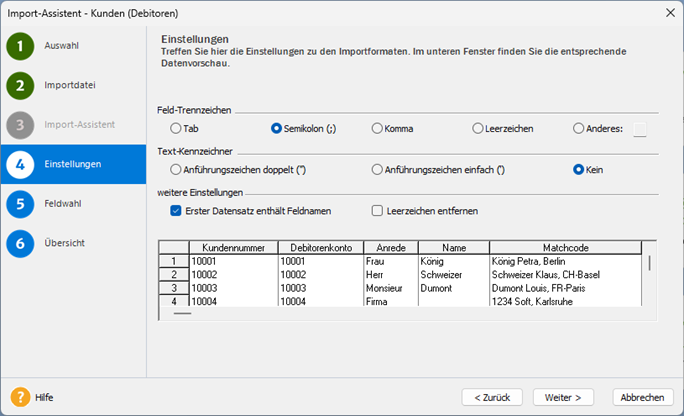Image resolution: width=684 pixels, height=416 pixels.
Task: Select Tab as field separator
Action: [x=175, y=129]
